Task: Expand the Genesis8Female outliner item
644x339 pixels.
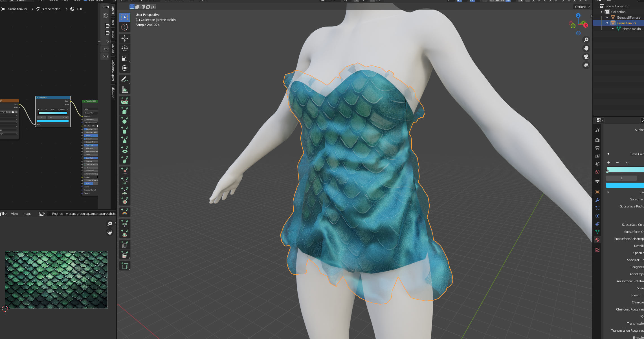Action: click(607, 18)
